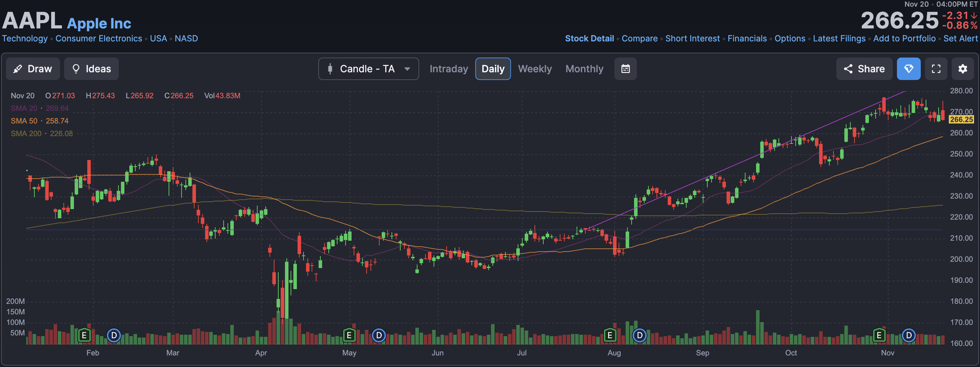This screenshot has height=367, width=980.
Task: Open the Draw tool
Action: tap(33, 69)
